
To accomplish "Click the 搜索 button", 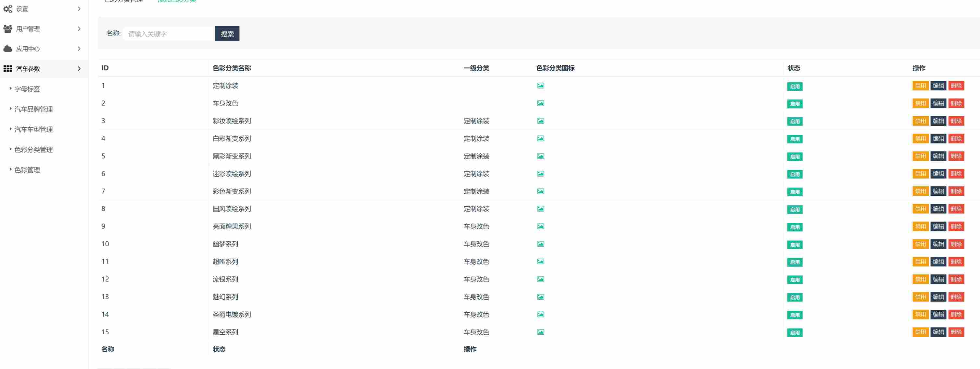I will pyautogui.click(x=227, y=34).
